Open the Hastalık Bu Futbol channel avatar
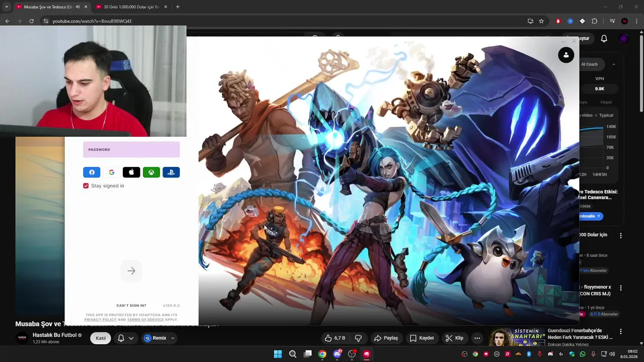 pos(22,338)
